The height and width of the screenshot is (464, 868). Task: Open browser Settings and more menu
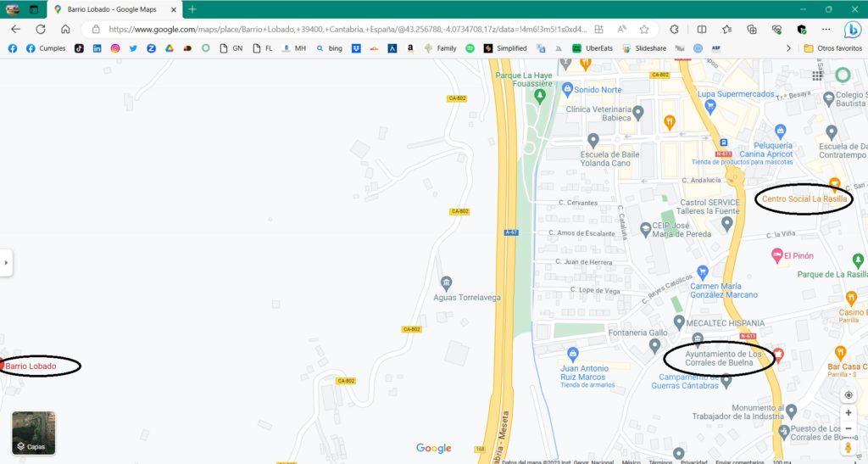(826, 30)
